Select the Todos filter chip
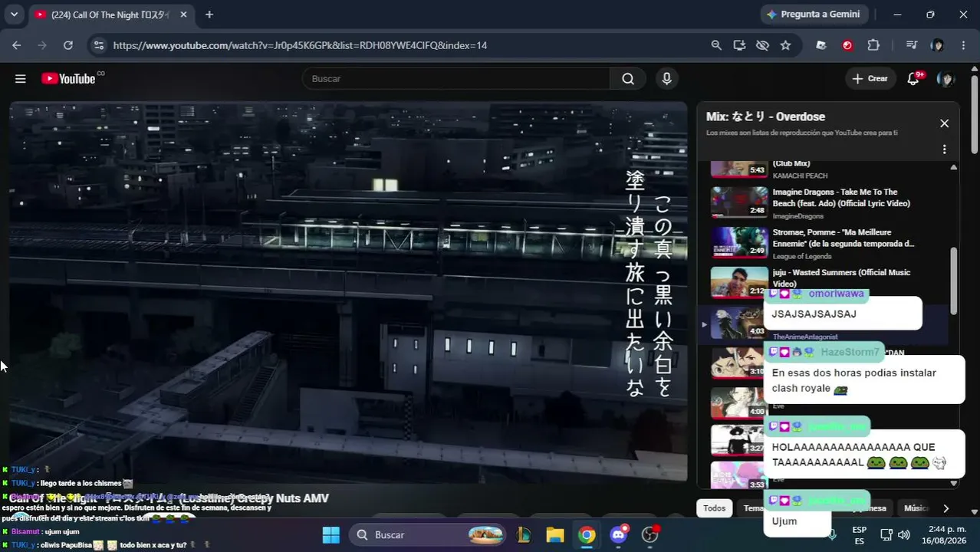The image size is (980, 552). click(x=714, y=508)
